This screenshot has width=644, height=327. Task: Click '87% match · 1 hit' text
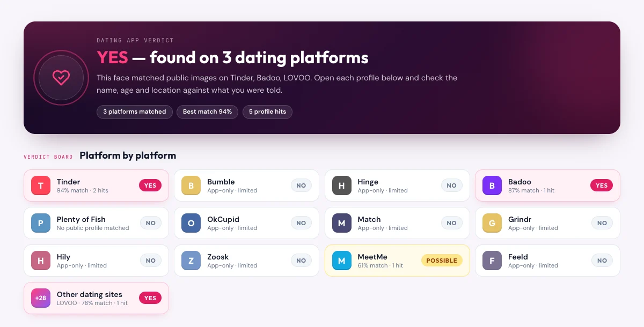[531, 190]
